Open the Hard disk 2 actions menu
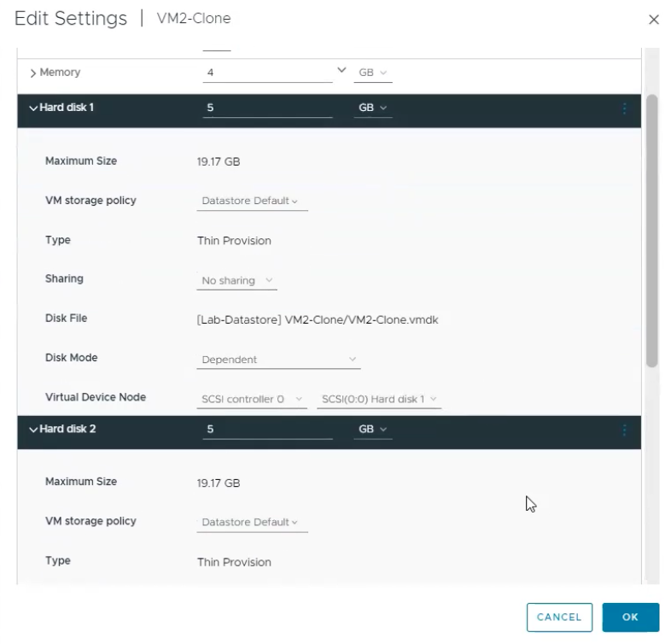Image resolution: width=671 pixels, height=644 pixels. click(x=624, y=429)
